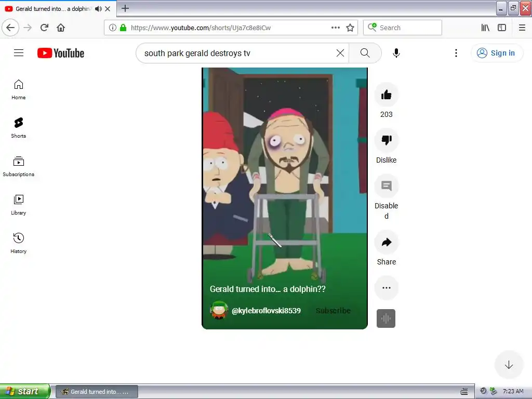532x399 pixels.
Task: Click the 203 like count
Action: [387, 114]
